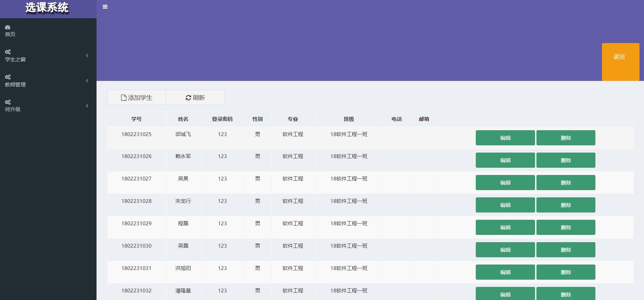Click the gears icon above 学生之窗
This screenshot has height=300, width=644.
pyautogui.click(x=8, y=52)
